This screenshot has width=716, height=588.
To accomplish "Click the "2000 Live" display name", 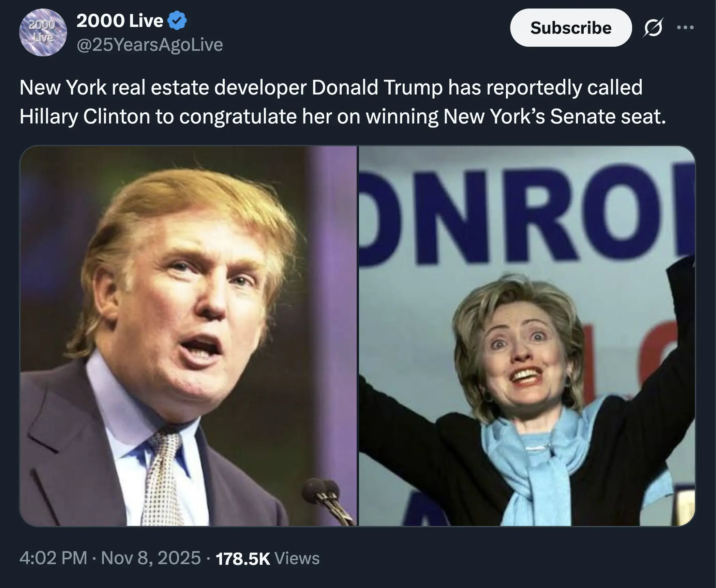I will coord(120,21).
